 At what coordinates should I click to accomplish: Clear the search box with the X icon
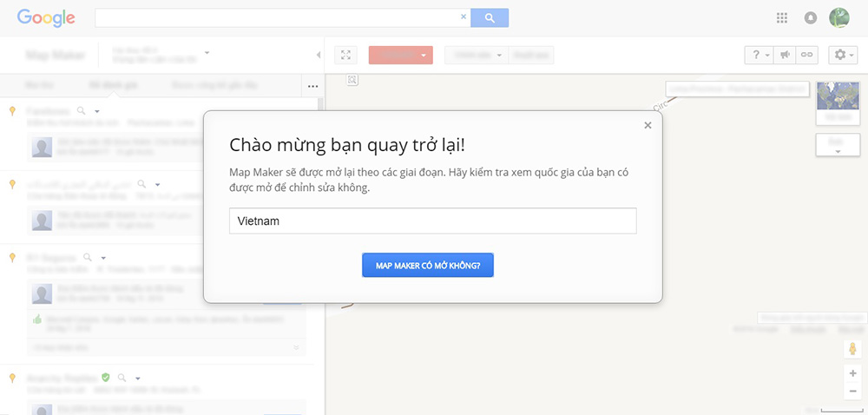click(464, 16)
